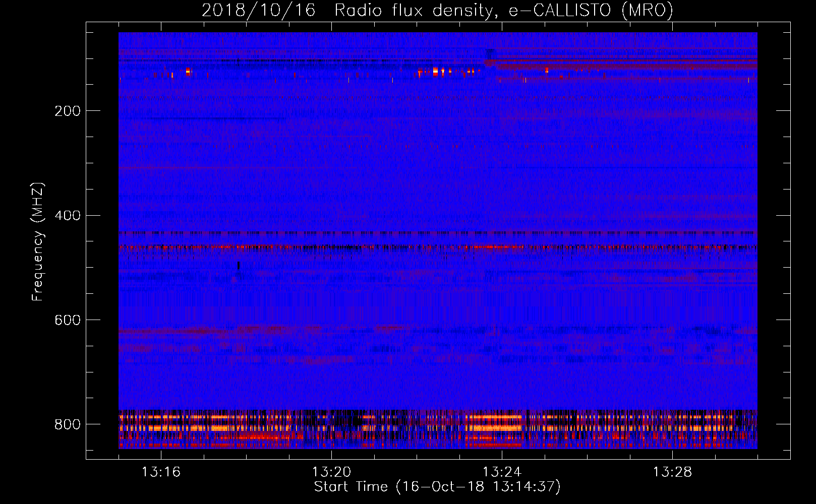The image size is (816, 504).
Task: Click the plot title '2018/10/16 Radio flux density, e-CALLISTO (MRO)'
Action: pos(437,10)
